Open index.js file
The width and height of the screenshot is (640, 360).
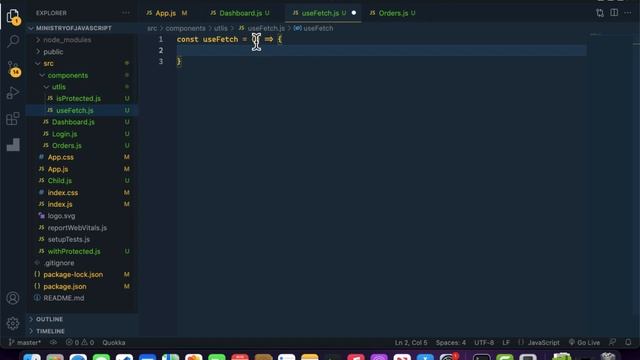60,204
